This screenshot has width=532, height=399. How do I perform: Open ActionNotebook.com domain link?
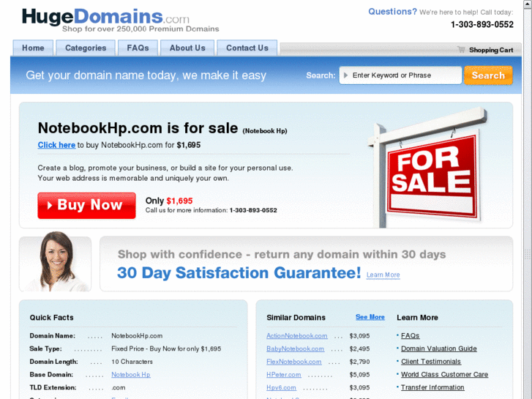click(297, 335)
